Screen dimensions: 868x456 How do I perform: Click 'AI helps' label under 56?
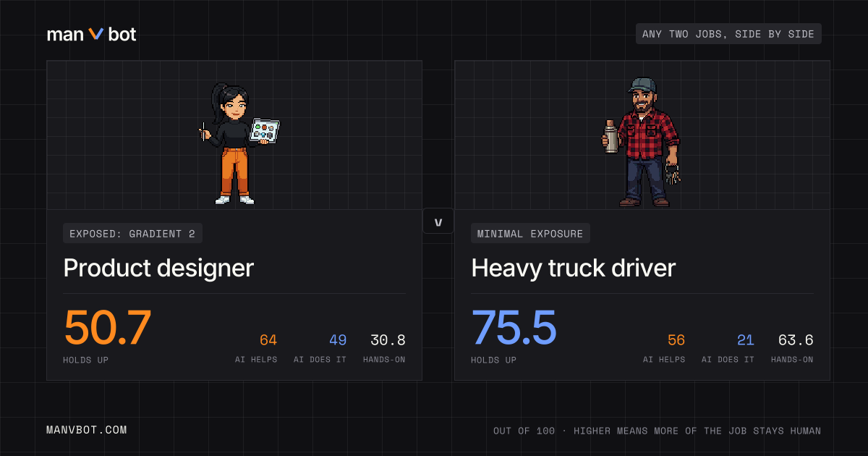point(664,360)
